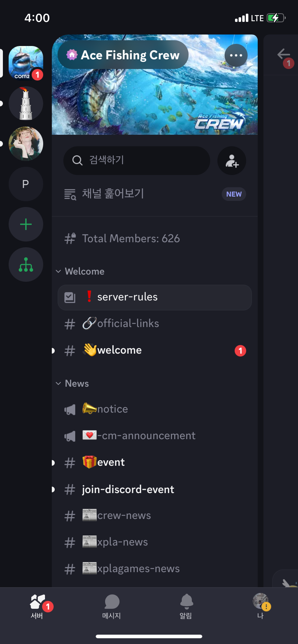Open the server with letter P
298x644 pixels.
[x=26, y=184]
